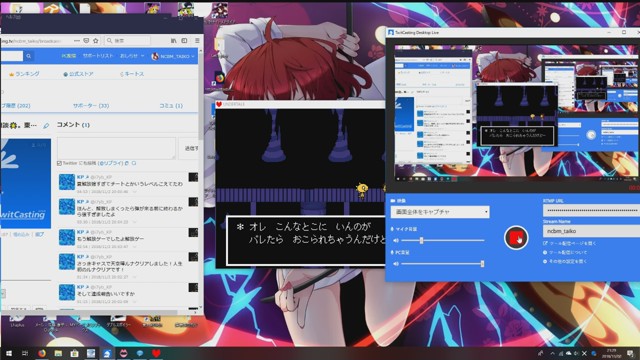640x360 pixels.
Task: Open Firefox page actions ellipsis menu
Action: (x=77, y=41)
